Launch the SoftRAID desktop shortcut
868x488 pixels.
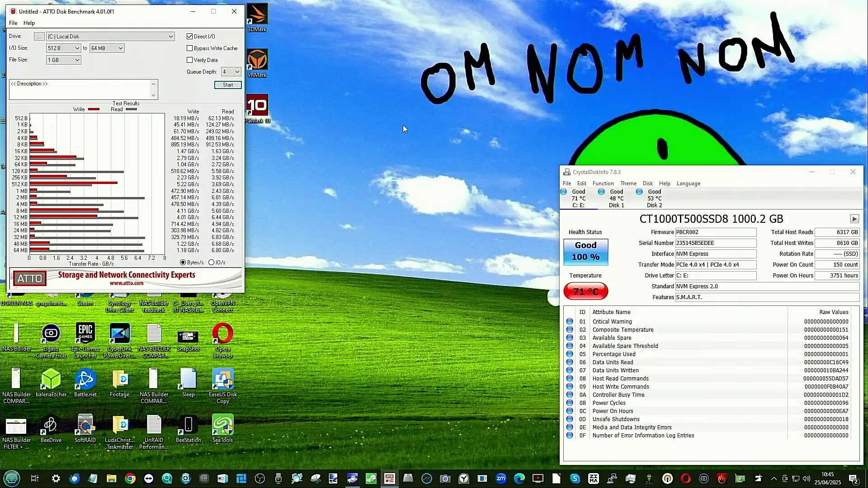tap(85, 429)
